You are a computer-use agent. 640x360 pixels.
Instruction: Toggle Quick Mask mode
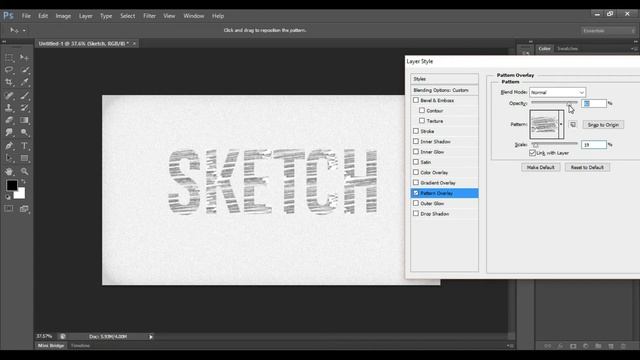pos(9,209)
